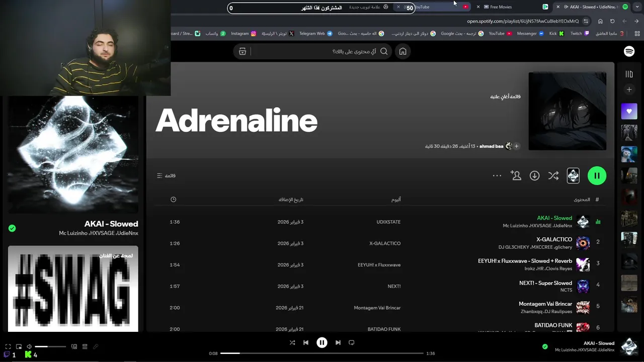Toggle saved checkmark in bottom player
Viewport: 644px width, 362px height.
tap(545, 346)
